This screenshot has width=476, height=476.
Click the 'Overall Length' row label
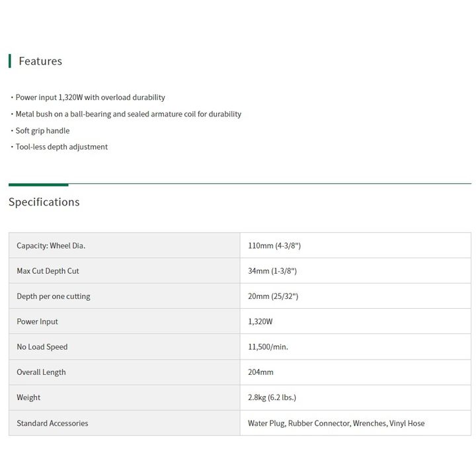(x=41, y=372)
